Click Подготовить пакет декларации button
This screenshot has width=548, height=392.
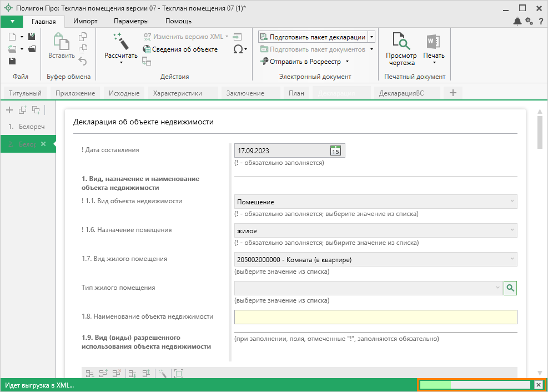313,37
